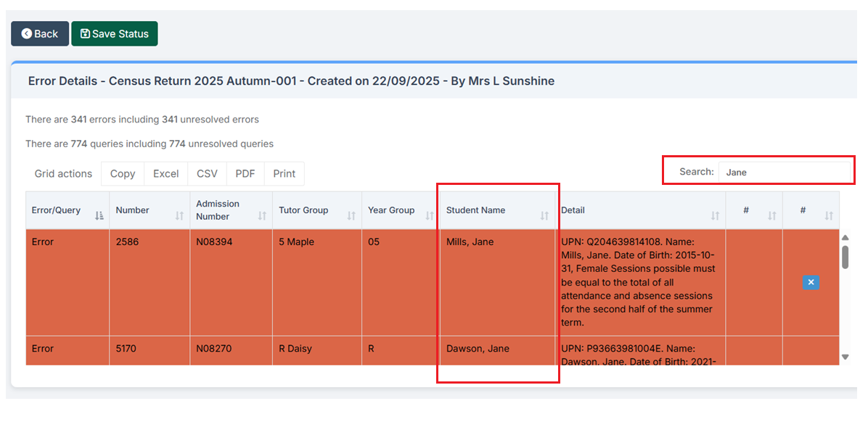This screenshot has height=422, width=868.
Task: Sort the last # column
Action: click(x=828, y=216)
